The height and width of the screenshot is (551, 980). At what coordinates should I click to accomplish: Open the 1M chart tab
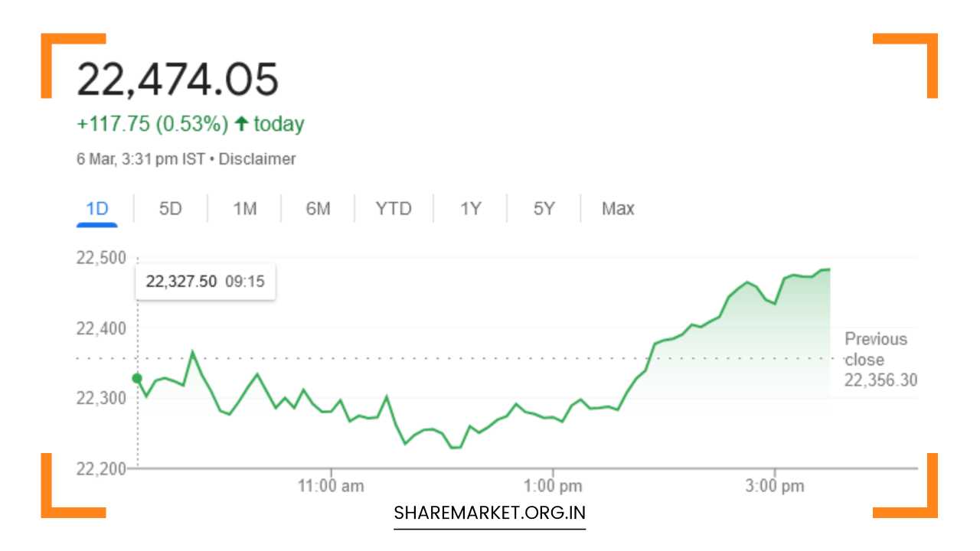(x=244, y=207)
